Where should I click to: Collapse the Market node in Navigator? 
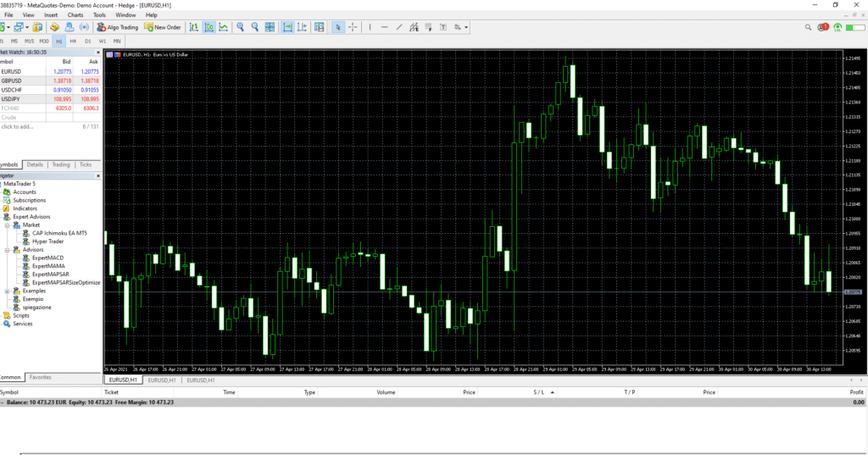7,225
